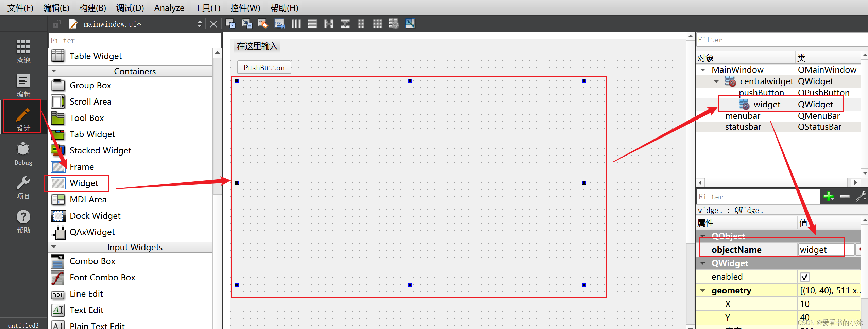Apply form layout from toolbar

pos(361,24)
